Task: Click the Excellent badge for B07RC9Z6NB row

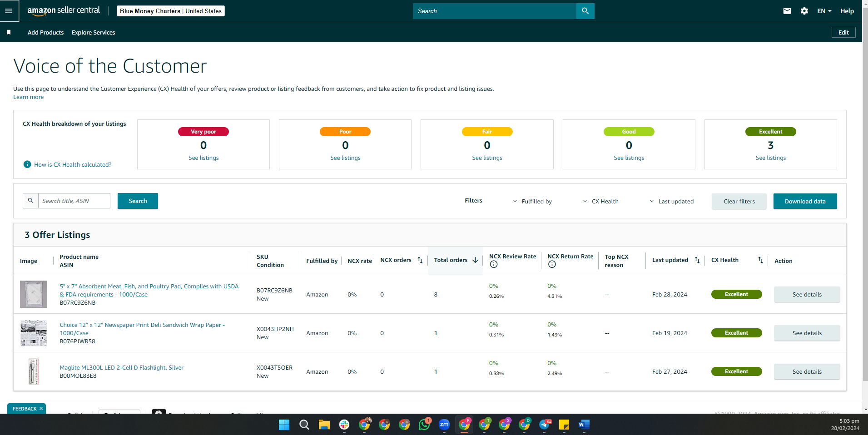Action: point(736,294)
